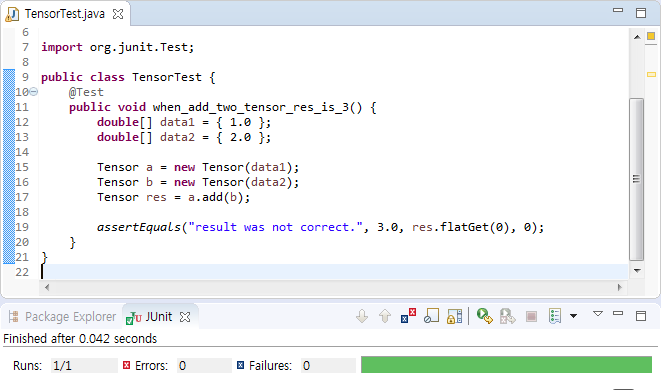Minimize the JUnit view
Viewport: 661px width, 390px height.
[x=618, y=313]
